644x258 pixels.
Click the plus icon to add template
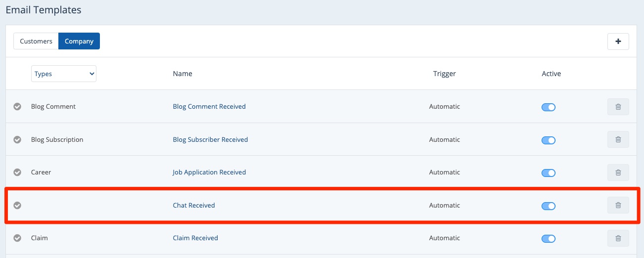click(x=618, y=42)
